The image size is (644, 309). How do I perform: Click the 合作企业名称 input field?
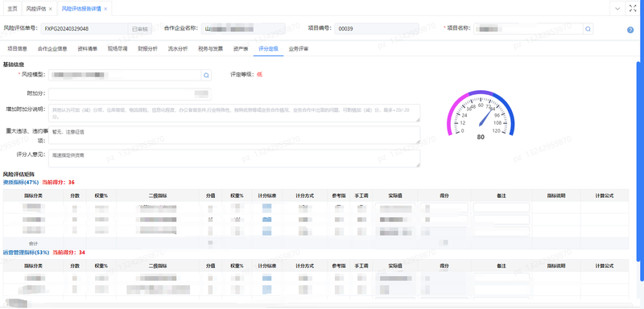tap(244, 28)
